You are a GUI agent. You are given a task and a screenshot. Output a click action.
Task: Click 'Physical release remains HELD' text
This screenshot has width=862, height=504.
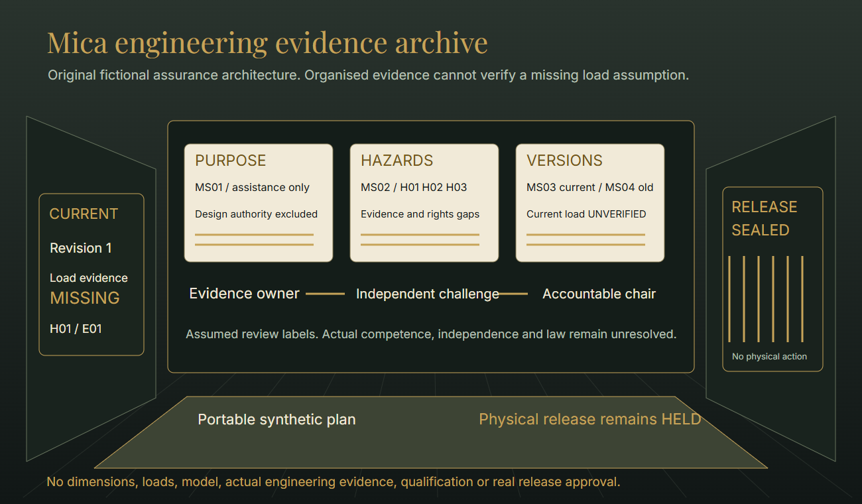point(590,420)
